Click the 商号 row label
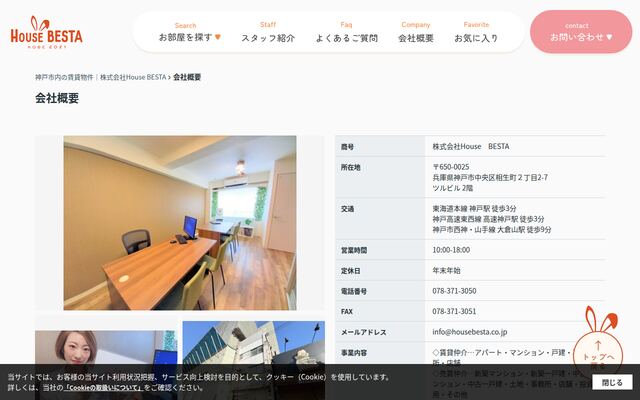The height and width of the screenshot is (400, 640). (347, 147)
